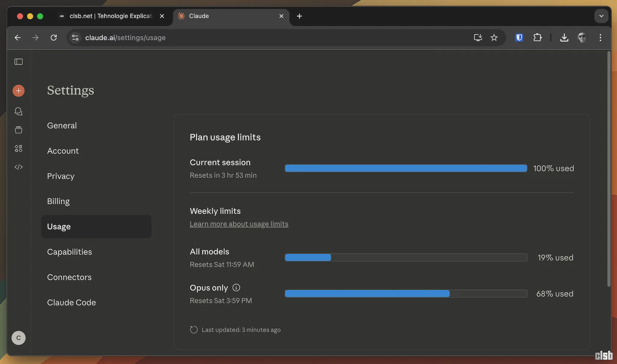Open the Artifacts icon in sidebar

(x=18, y=149)
